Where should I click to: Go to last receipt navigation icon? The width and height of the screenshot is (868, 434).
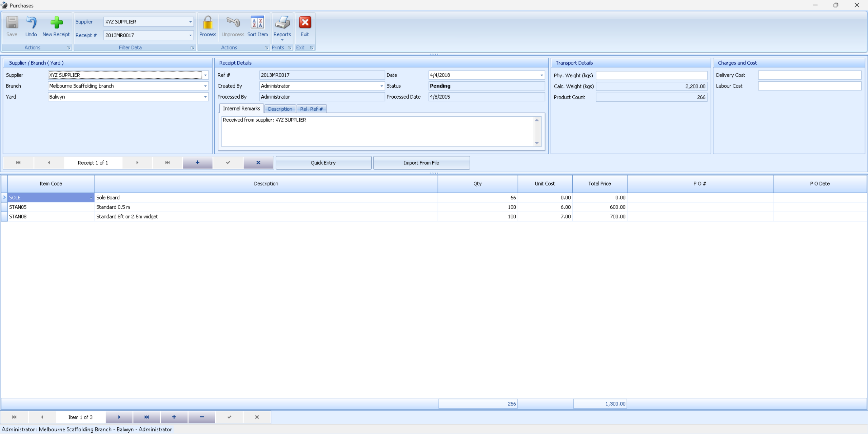(167, 163)
